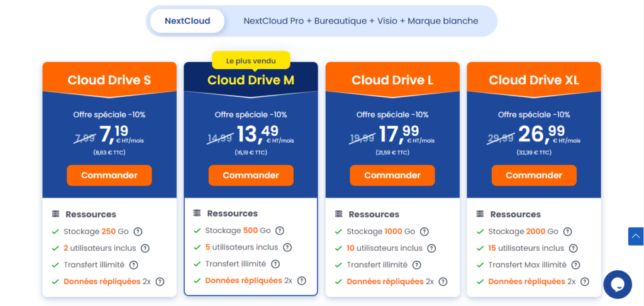Image resolution: width=644 pixels, height=306 pixels.
Task: Click the Cloud Drive S heading
Action: [x=109, y=80]
